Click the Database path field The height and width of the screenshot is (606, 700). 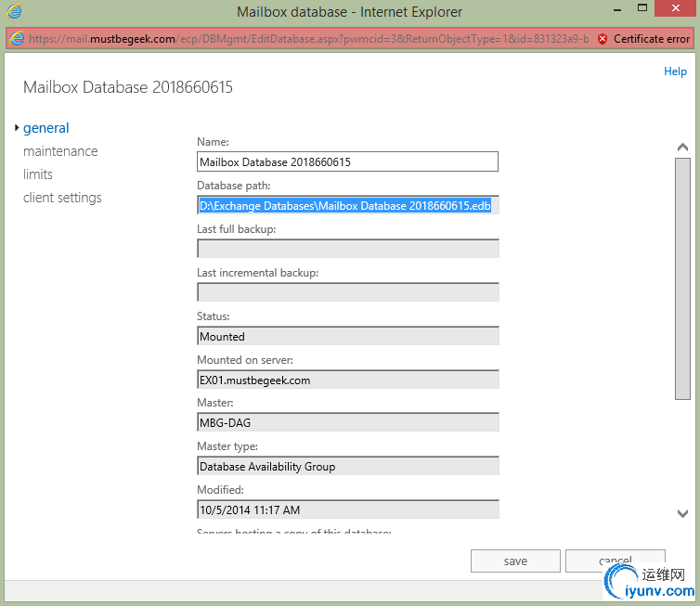[347, 205]
